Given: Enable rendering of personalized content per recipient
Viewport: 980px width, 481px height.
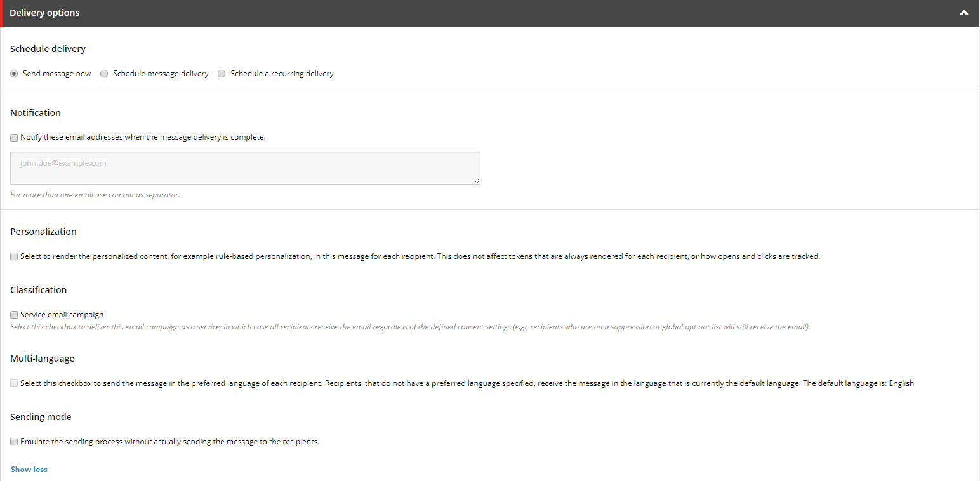Looking at the screenshot, I should click(13, 256).
